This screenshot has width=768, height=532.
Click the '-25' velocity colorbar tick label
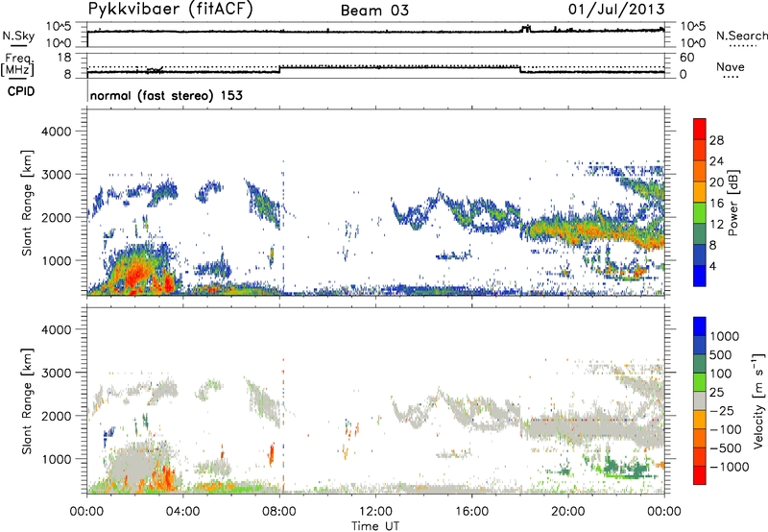(x=722, y=410)
